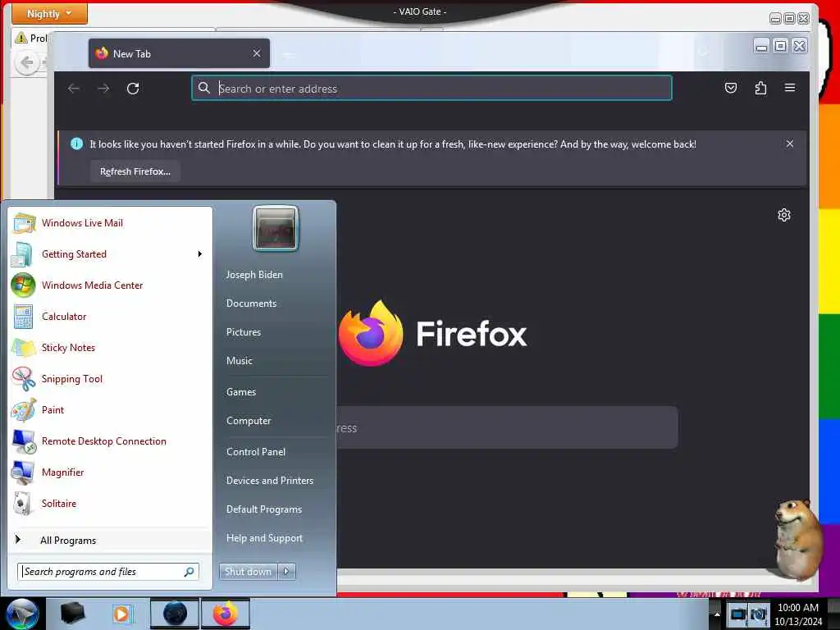Click back button in the Nightly window

26,63
